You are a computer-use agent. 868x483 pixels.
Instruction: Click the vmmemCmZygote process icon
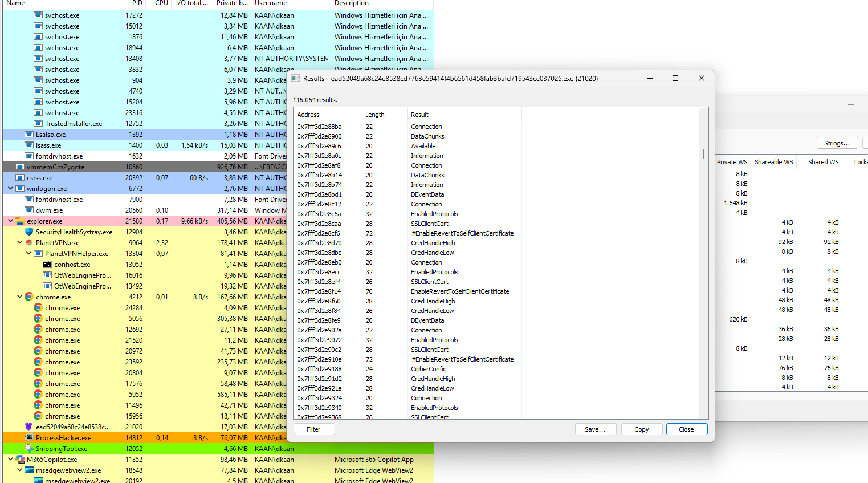[20, 167]
